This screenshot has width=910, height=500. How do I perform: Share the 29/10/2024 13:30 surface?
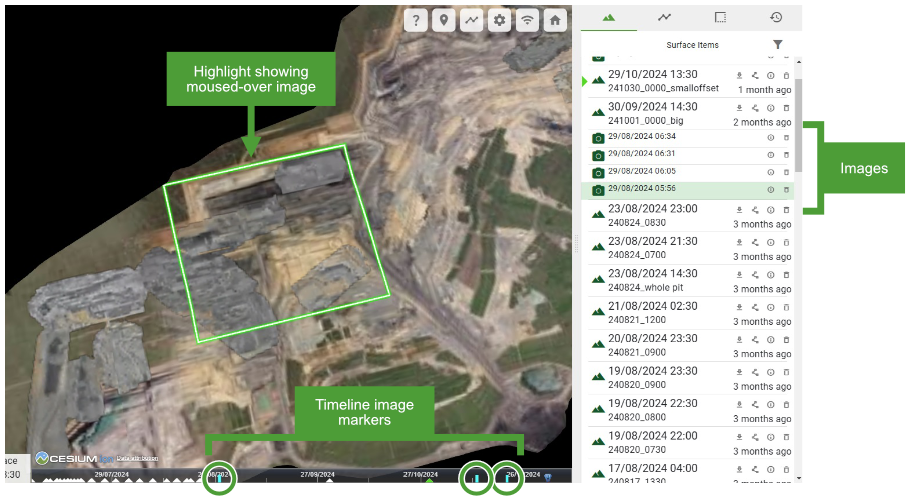pyautogui.click(x=755, y=75)
